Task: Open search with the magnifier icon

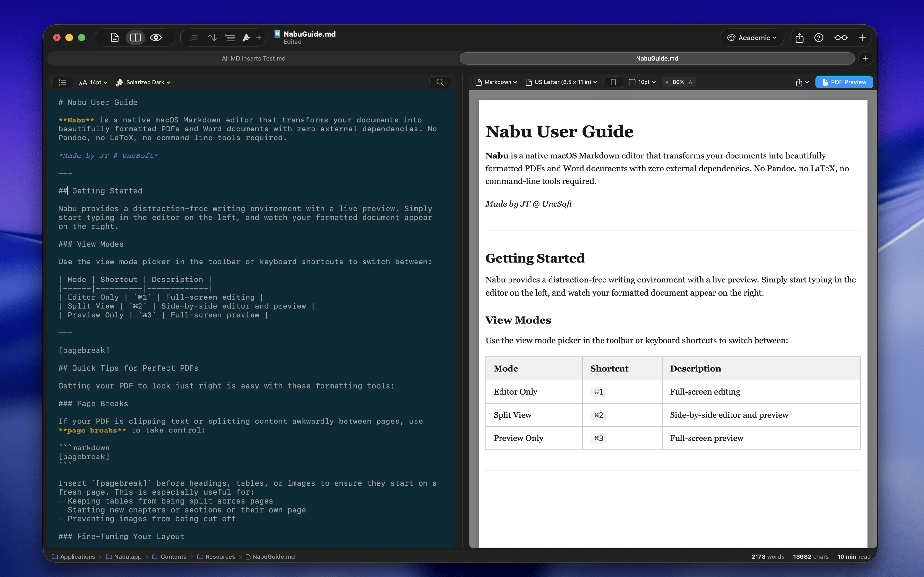Action: tap(440, 82)
